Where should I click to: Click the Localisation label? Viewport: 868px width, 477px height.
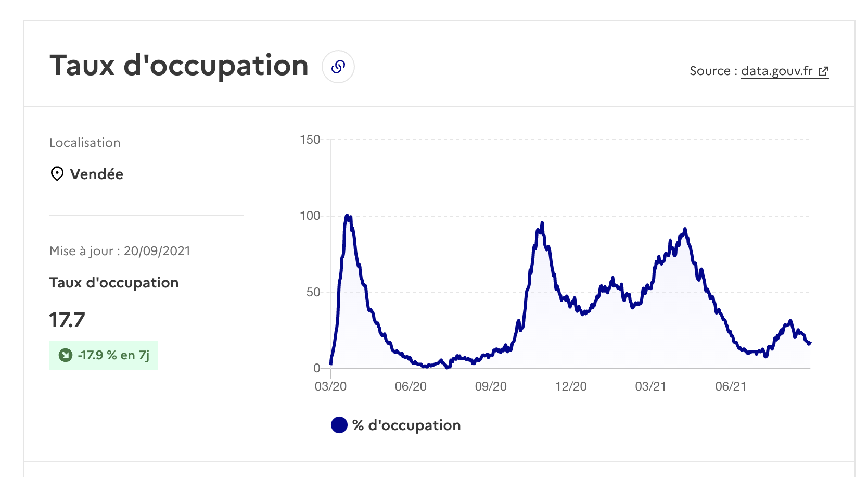85,143
